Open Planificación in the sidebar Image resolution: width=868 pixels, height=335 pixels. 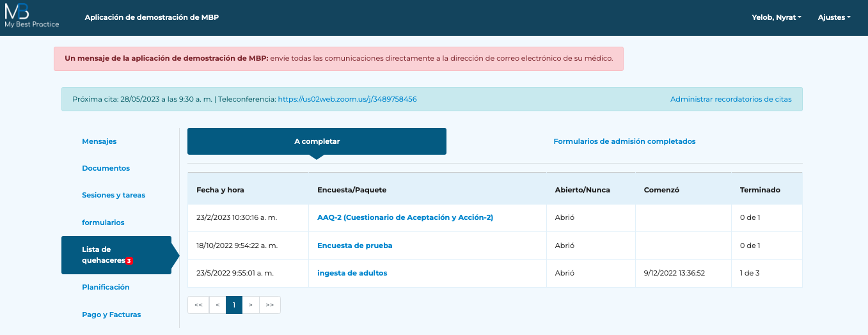(106, 287)
